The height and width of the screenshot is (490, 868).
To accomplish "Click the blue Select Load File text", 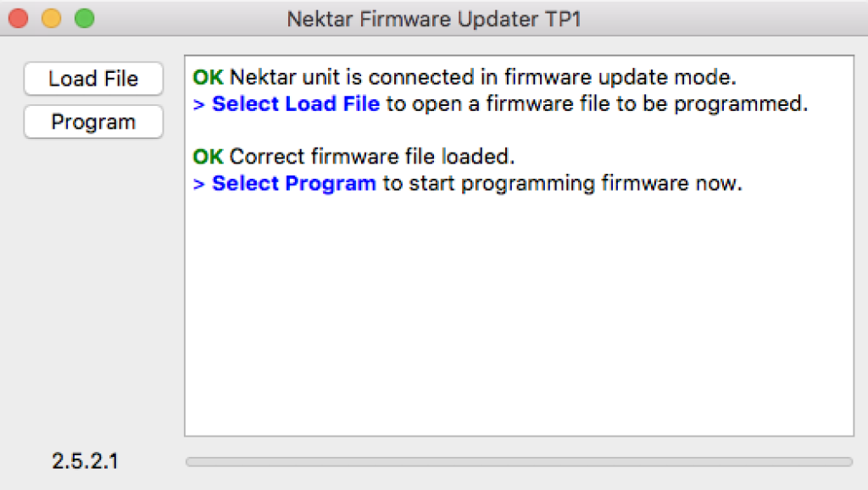I will (295, 104).
